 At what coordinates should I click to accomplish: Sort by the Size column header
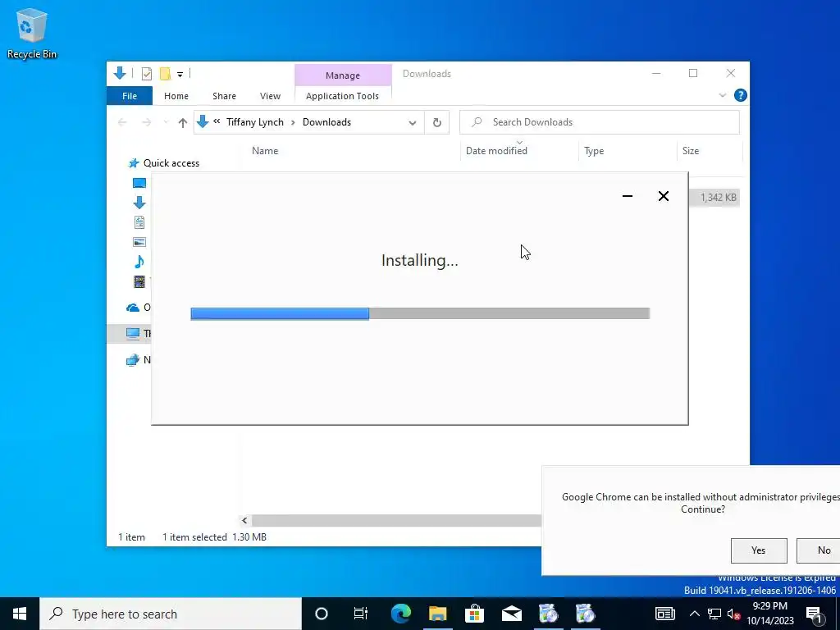[691, 151]
